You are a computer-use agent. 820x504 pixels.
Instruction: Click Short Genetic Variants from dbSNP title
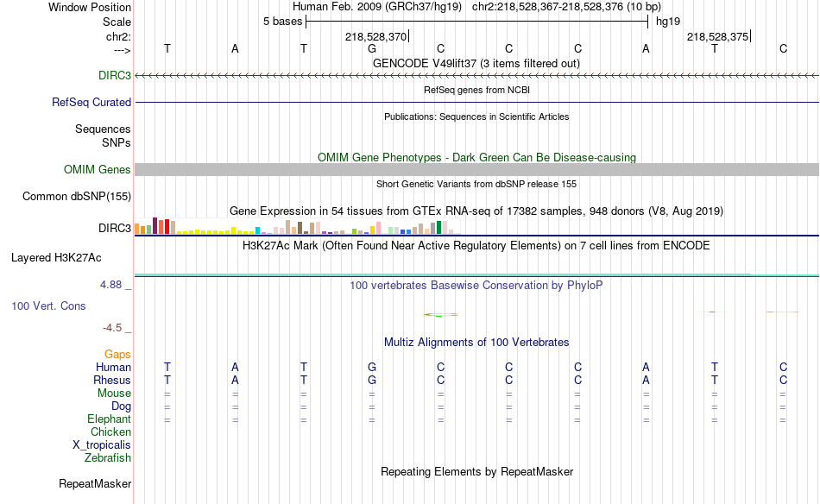pyautogui.click(x=476, y=184)
